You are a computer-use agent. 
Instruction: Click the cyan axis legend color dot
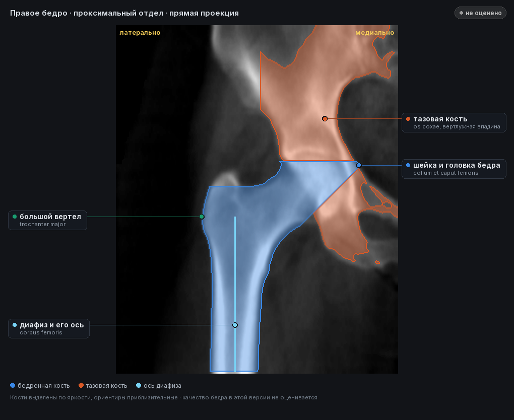139,385
